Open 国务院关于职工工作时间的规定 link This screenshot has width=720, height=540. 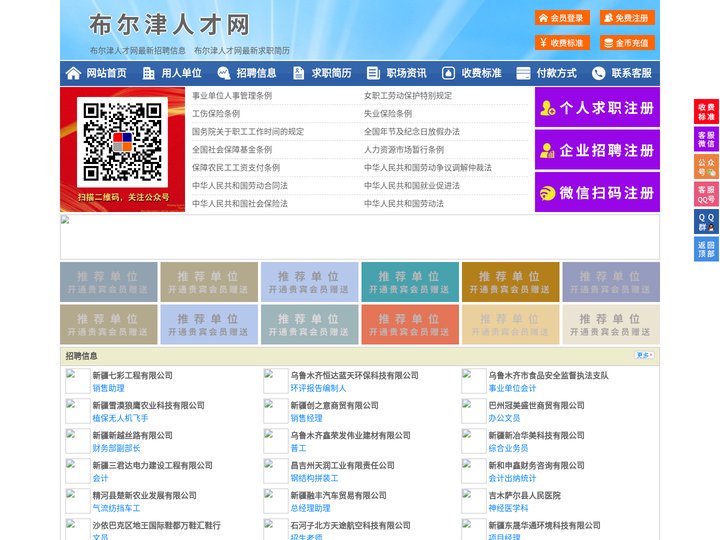click(248, 131)
